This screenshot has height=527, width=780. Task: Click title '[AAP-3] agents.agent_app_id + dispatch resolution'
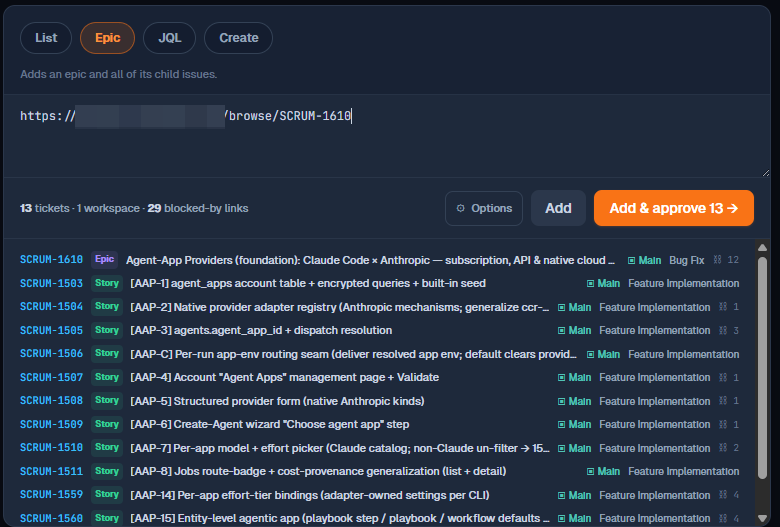pos(261,330)
